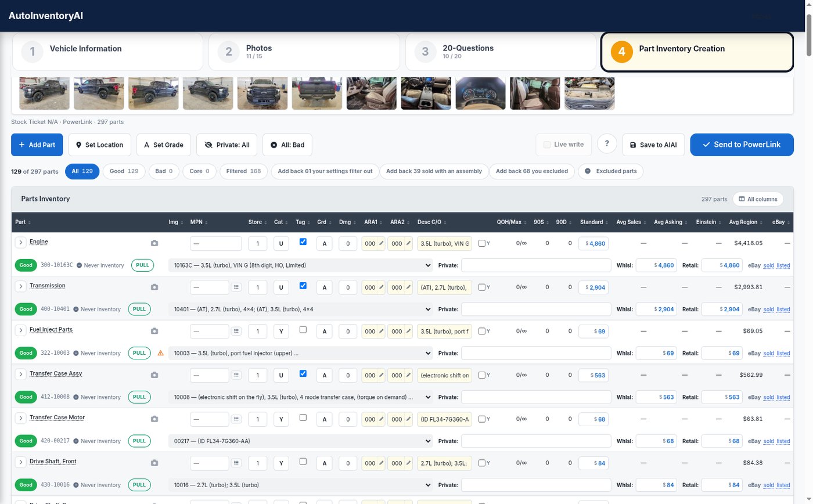Screen dimensions: 813x504
Task: Open the eBay listed link for Transmission
Action: pos(783,309)
